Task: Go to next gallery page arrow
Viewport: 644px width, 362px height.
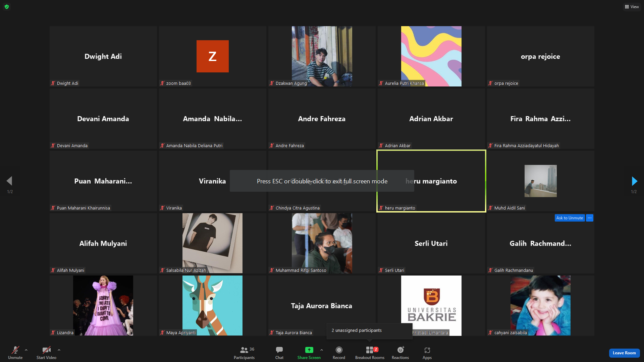Action: pos(634,181)
